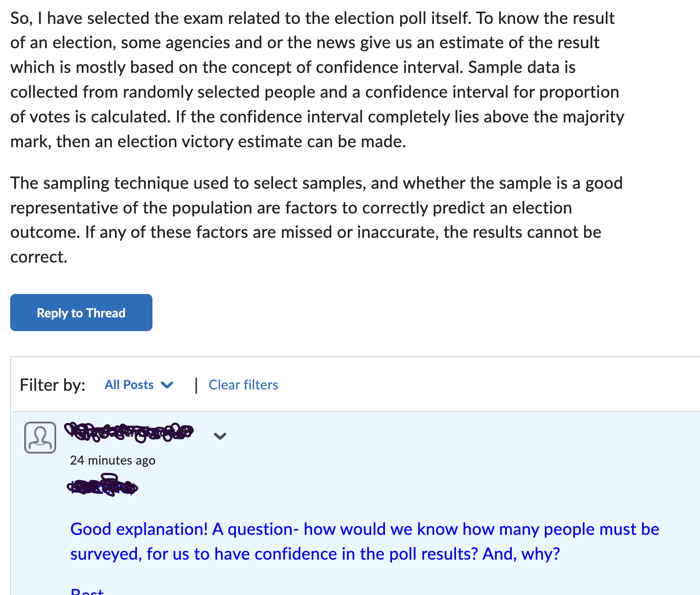Click the "Filter by:" label

coord(53,385)
